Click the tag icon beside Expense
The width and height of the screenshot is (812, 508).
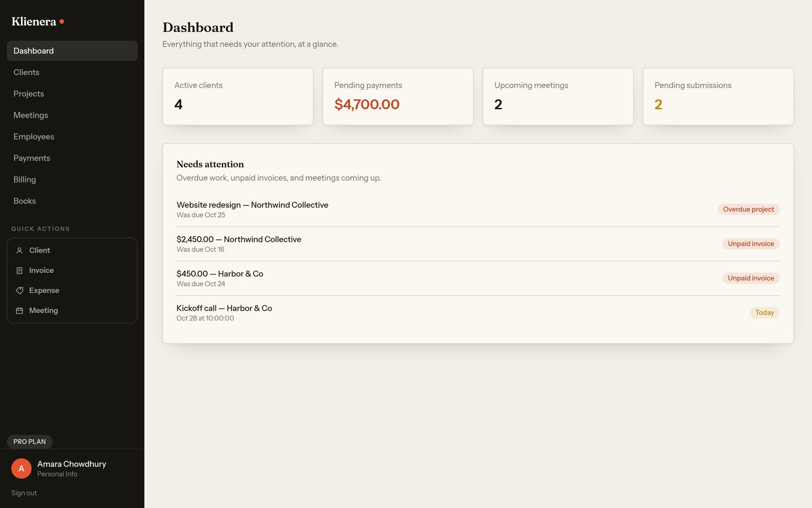[x=19, y=291]
